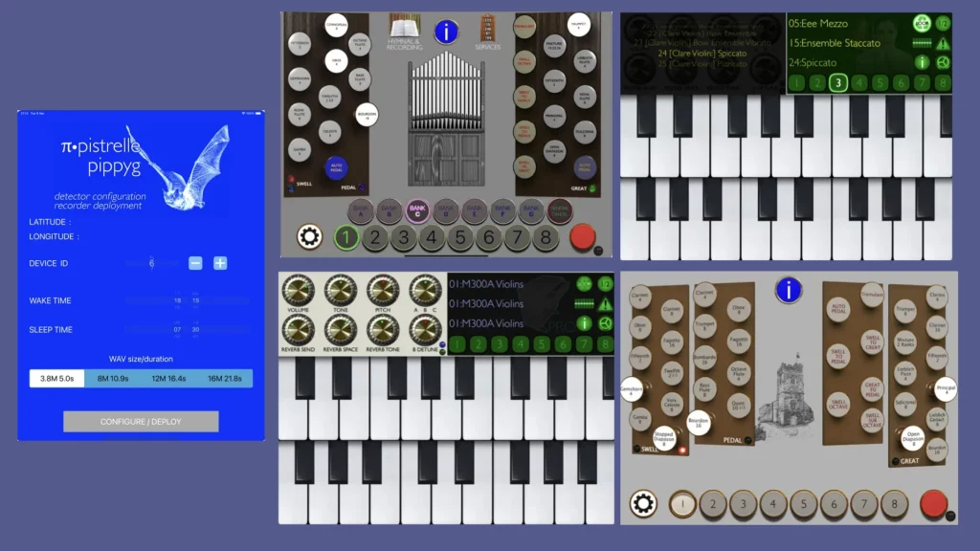Click the Loop icon in M300A Violins panel
The height and width of the screenshot is (551, 980).
583,284
